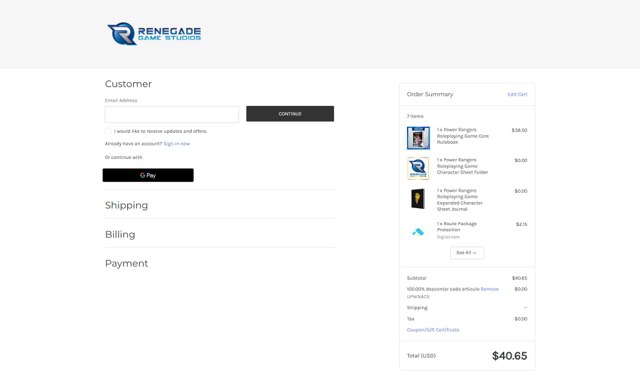Click the $40.65 total amount

click(509, 356)
